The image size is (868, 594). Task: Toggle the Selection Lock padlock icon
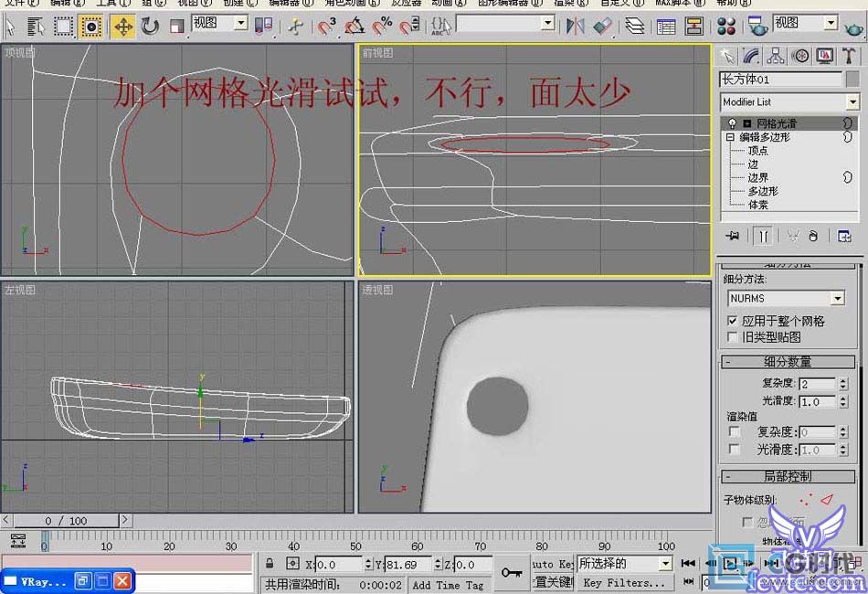[x=270, y=563]
